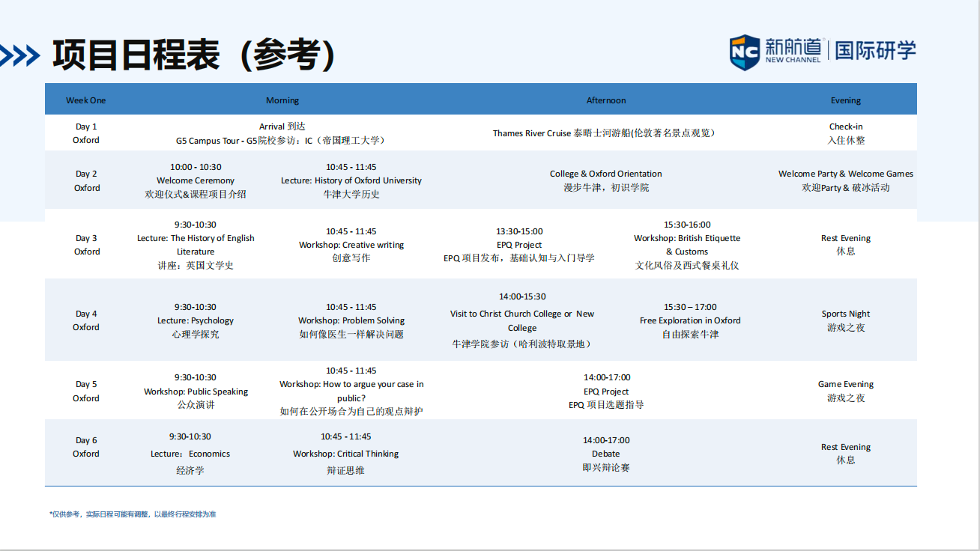The height and width of the screenshot is (551, 980).
Task: Click the 国际研学 text beside the logo
Action: pyautogui.click(x=875, y=51)
